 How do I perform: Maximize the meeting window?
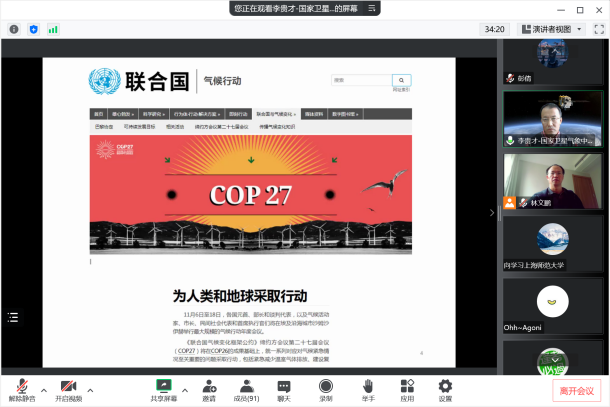click(x=580, y=10)
